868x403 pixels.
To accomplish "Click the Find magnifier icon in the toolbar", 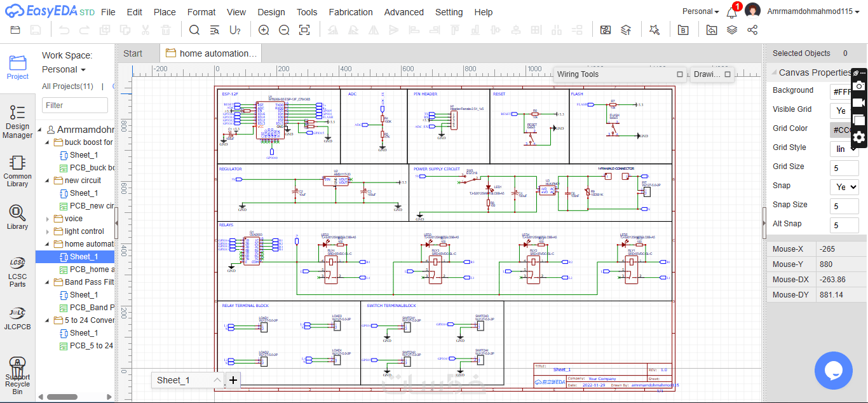I will (x=194, y=30).
